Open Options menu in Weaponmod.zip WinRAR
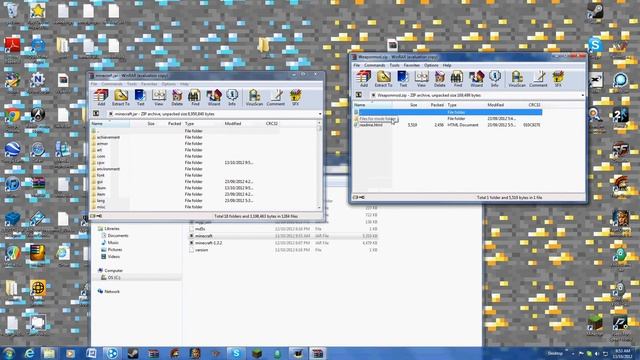640x360 pixels. point(431,65)
